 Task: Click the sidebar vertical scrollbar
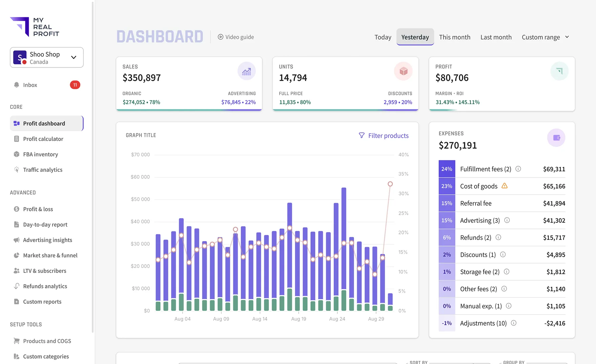(93, 168)
